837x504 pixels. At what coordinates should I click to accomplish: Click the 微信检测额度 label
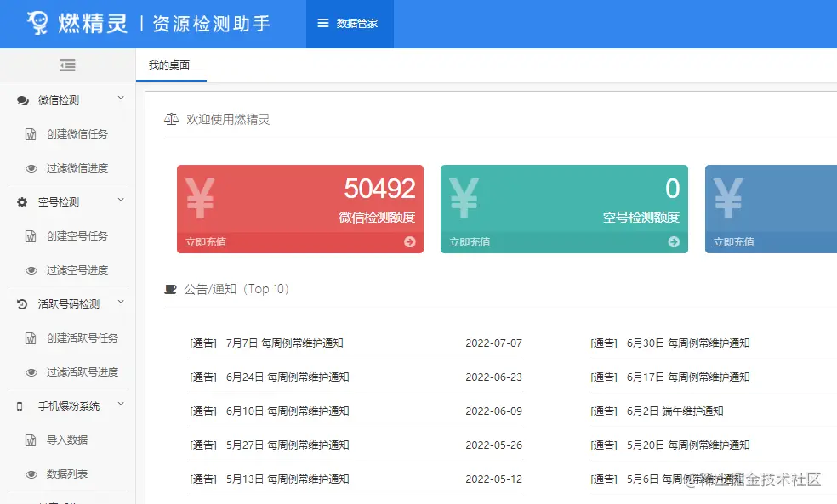tap(377, 218)
